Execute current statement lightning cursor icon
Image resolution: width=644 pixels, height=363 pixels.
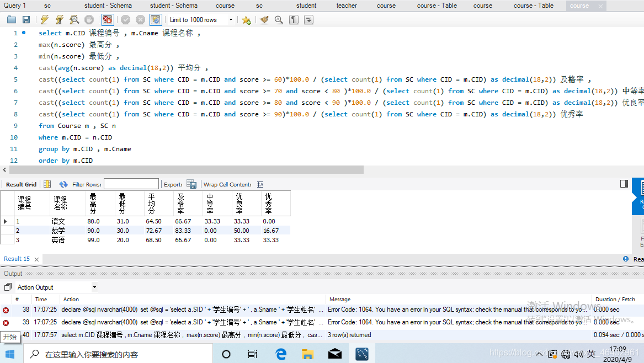[60, 20]
